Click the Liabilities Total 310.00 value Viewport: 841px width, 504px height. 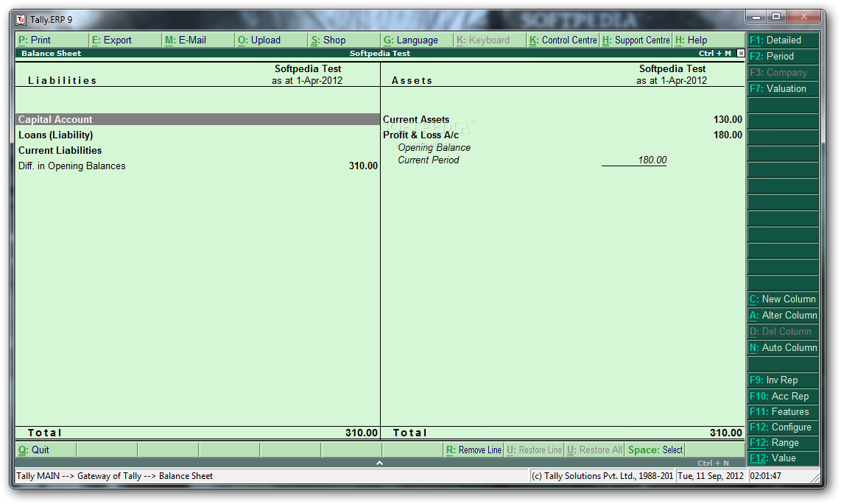(362, 433)
